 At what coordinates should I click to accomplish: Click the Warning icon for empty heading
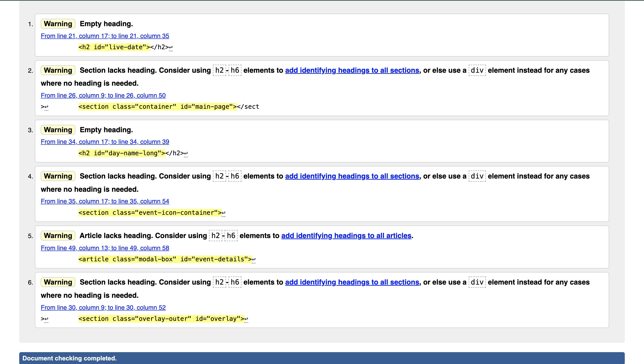[58, 24]
